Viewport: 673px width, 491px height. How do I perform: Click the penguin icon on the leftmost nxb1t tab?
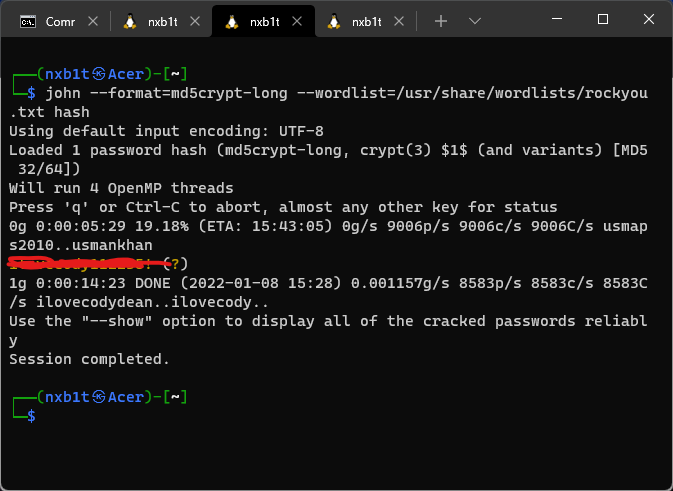tap(130, 21)
